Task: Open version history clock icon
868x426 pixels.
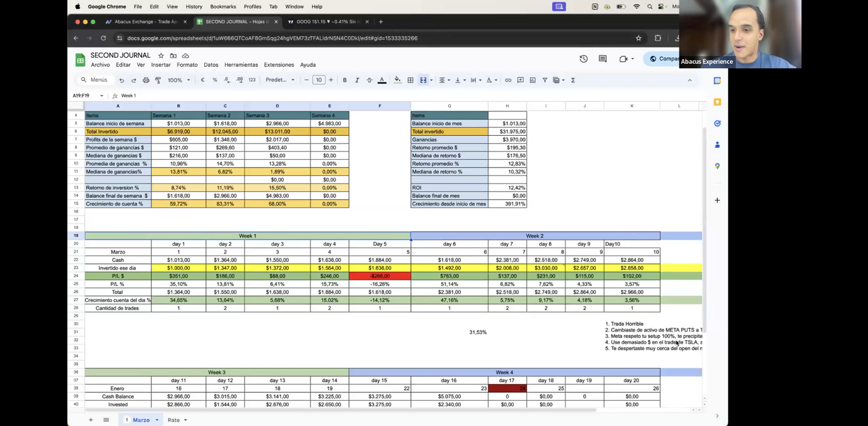Action: pyautogui.click(x=583, y=59)
